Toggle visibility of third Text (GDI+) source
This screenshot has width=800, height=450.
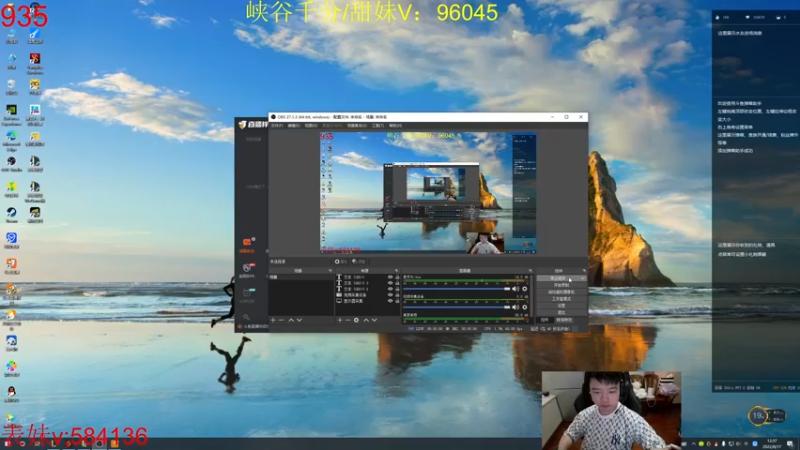(x=390, y=288)
